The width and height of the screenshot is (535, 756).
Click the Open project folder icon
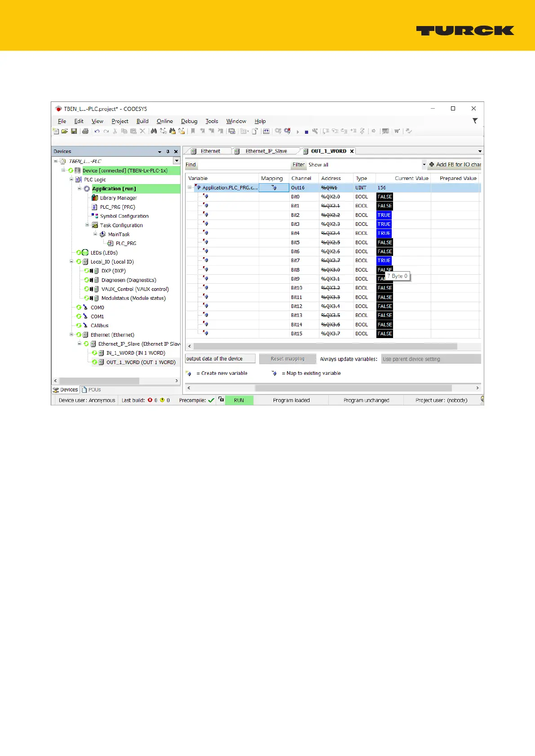tap(65, 131)
